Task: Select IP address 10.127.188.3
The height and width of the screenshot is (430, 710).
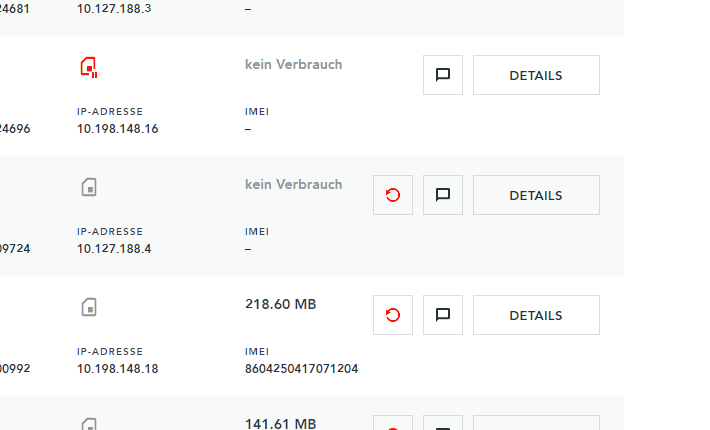Action: (114, 9)
